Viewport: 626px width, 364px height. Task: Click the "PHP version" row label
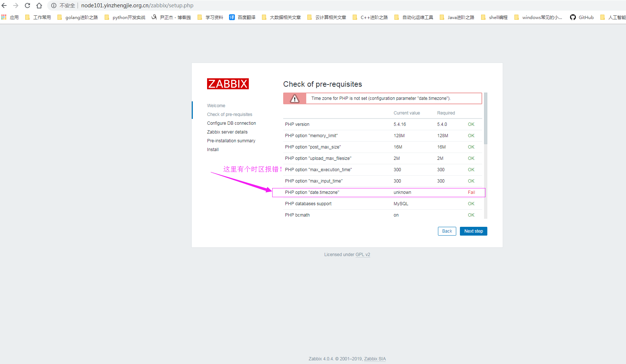pos(297,124)
